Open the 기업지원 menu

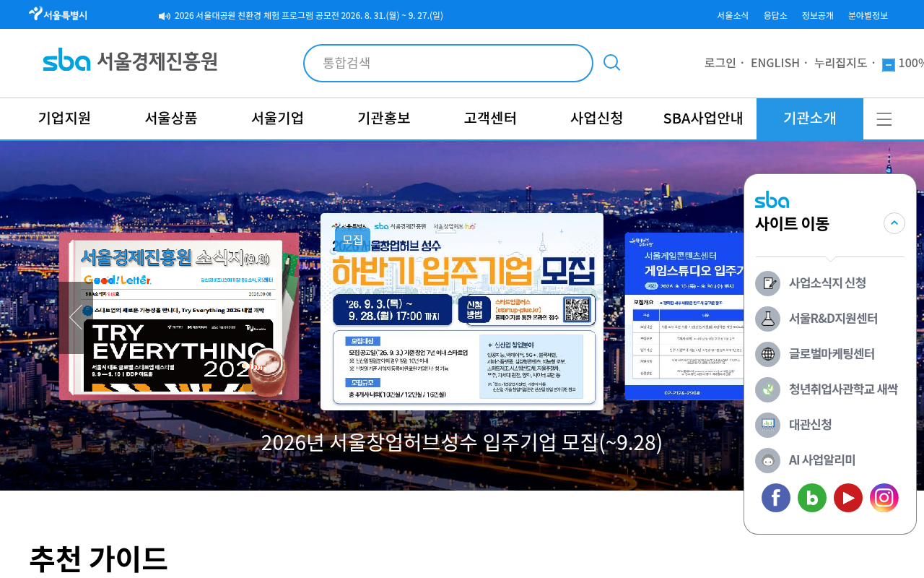tap(64, 118)
